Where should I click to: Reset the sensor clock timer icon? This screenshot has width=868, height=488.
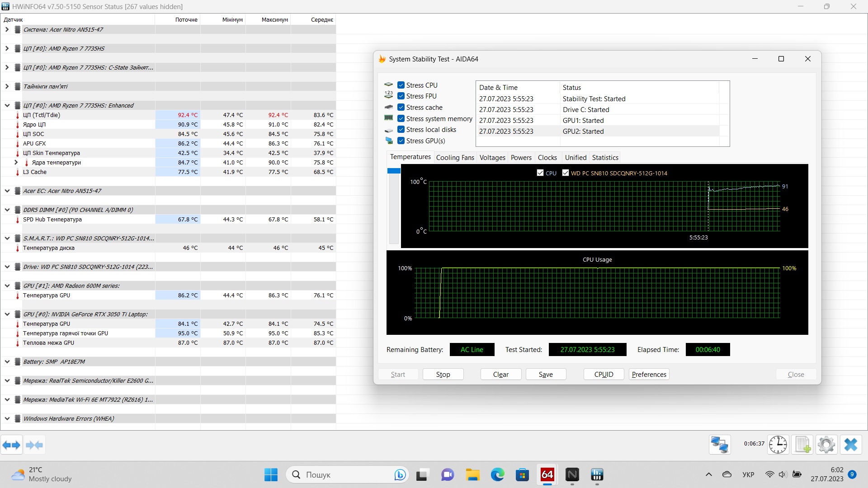click(x=778, y=445)
